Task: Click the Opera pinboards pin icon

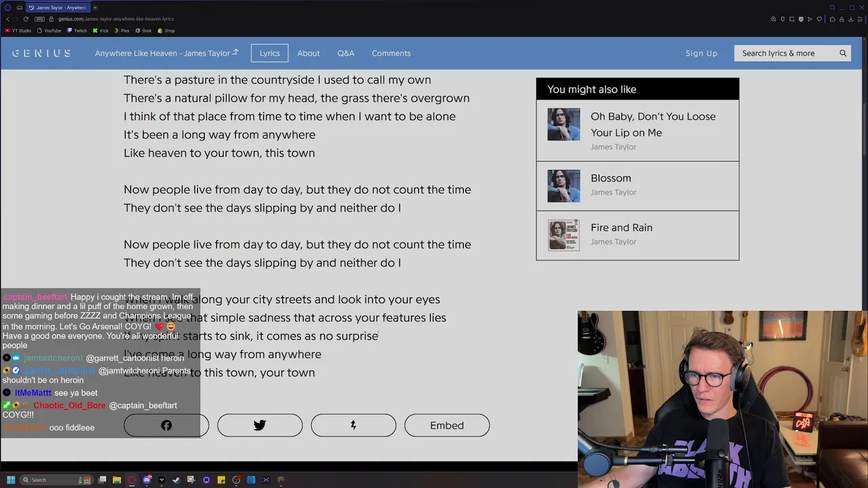Action: (x=783, y=19)
